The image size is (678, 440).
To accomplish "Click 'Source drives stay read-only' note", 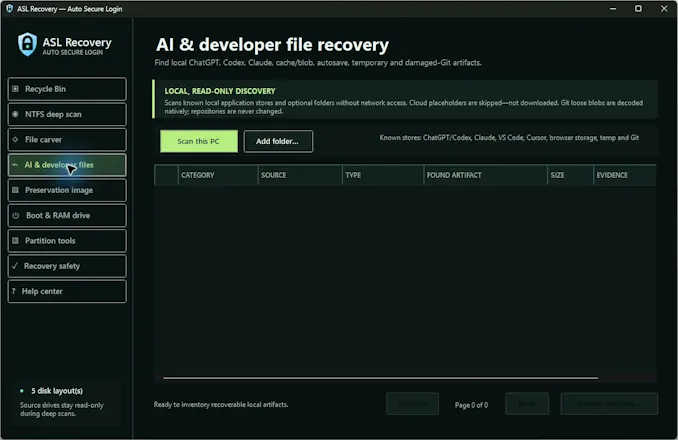I will [x=62, y=409].
